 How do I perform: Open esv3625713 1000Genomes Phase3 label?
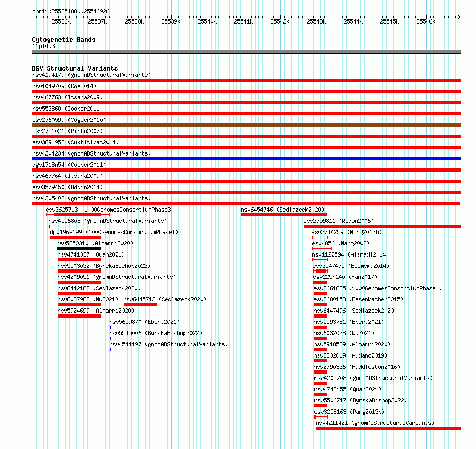pyautogui.click(x=110, y=210)
